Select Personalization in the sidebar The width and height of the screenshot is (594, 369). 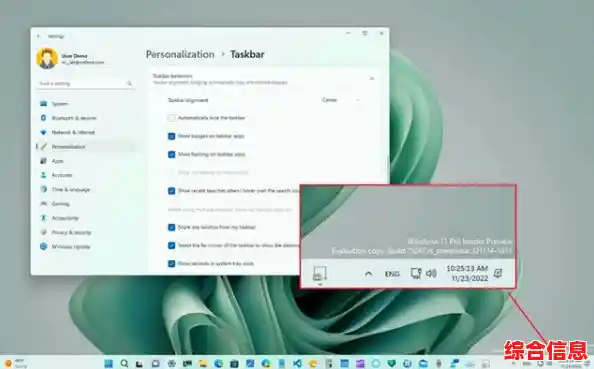click(x=85, y=147)
